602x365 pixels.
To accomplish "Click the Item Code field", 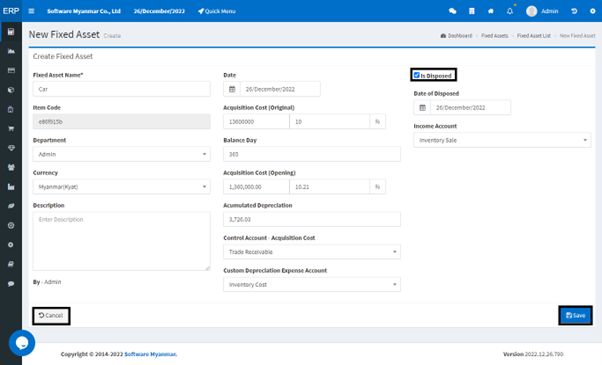I will pyautogui.click(x=121, y=122).
